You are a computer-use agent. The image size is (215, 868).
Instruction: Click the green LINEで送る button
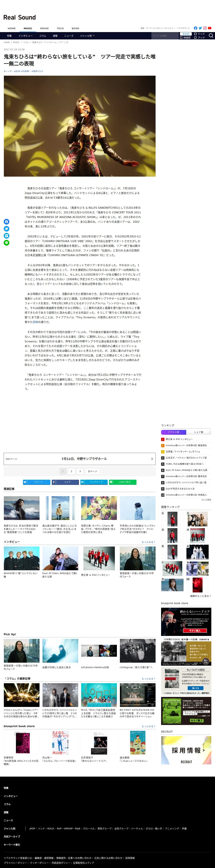pos(123,482)
